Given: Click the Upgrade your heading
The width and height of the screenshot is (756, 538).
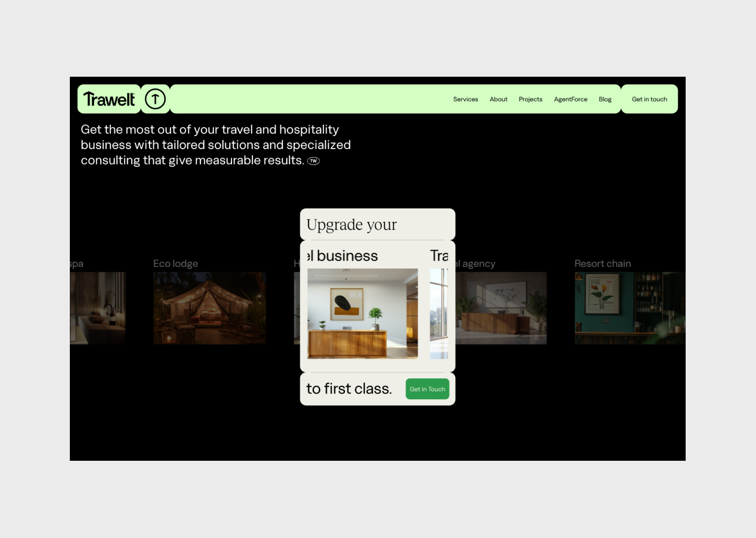Looking at the screenshot, I should click(x=351, y=225).
